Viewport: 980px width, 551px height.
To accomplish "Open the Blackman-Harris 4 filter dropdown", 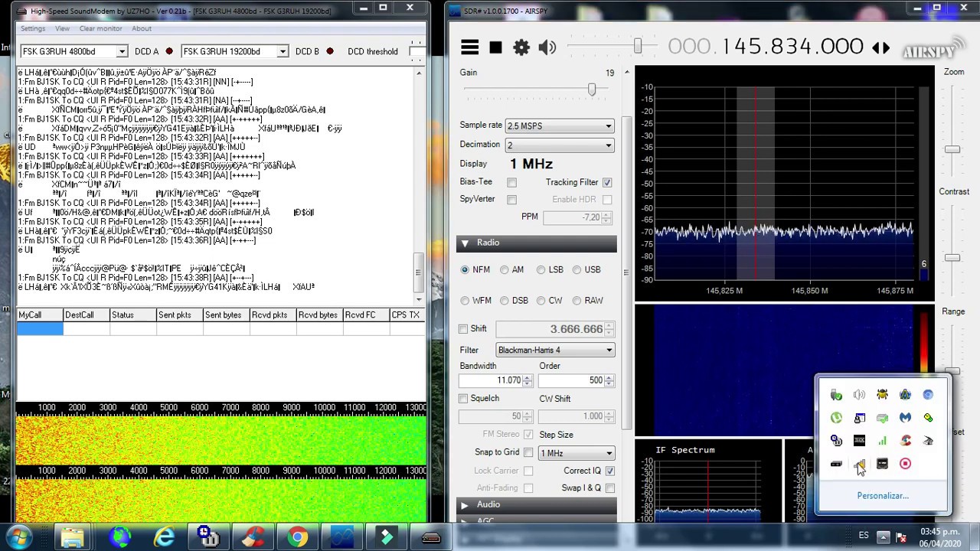I will coord(555,350).
